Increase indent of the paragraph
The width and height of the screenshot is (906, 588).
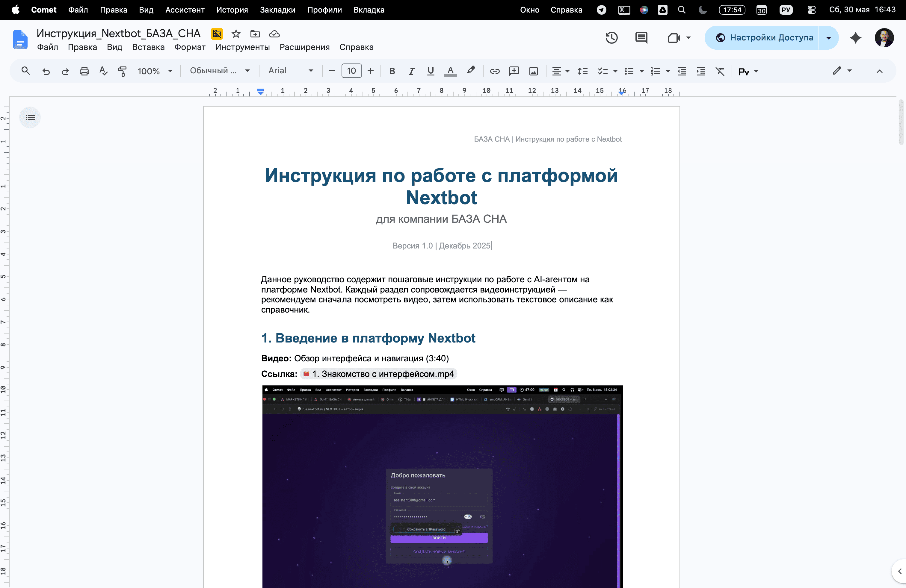coord(701,71)
